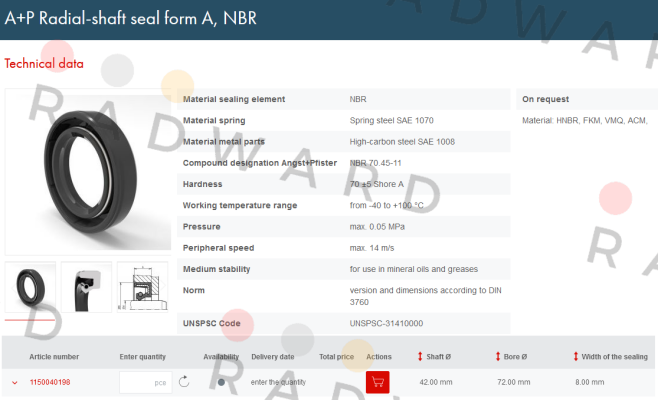Click the On request heading

point(546,99)
